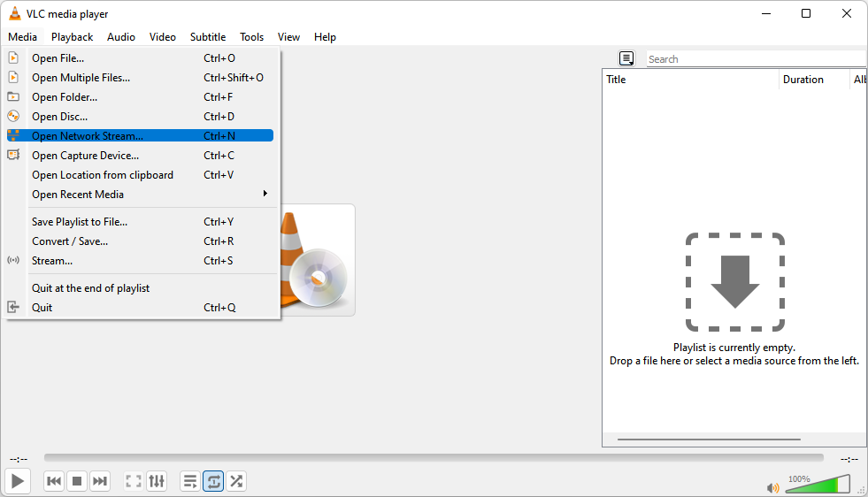Open the Subtitle menu
Viewport: 868px width, 497px height.
tap(208, 37)
